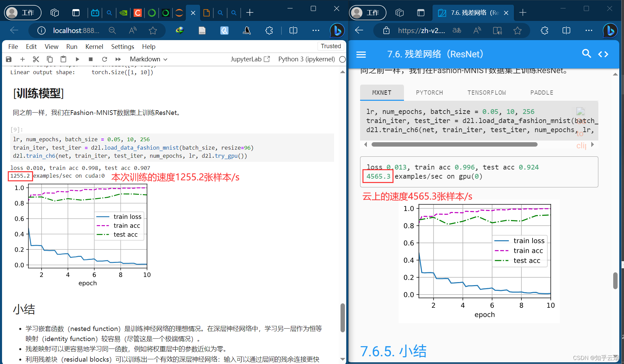Switch to the Bilibili tab in left browser
Screen dimensions: 624x364
coord(95,13)
